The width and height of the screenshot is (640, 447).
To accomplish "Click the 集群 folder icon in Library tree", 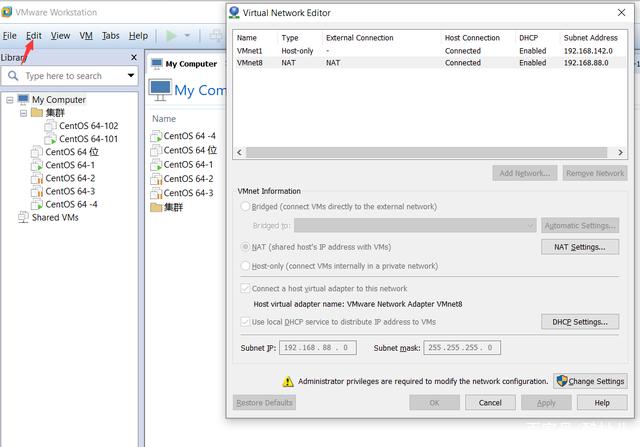I will coord(37,112).
